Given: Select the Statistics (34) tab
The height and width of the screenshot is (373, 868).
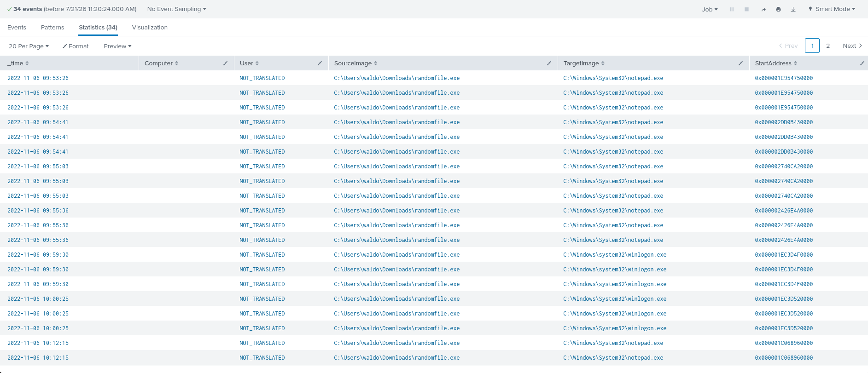Looking at the screenshot, I should (98, 28).
